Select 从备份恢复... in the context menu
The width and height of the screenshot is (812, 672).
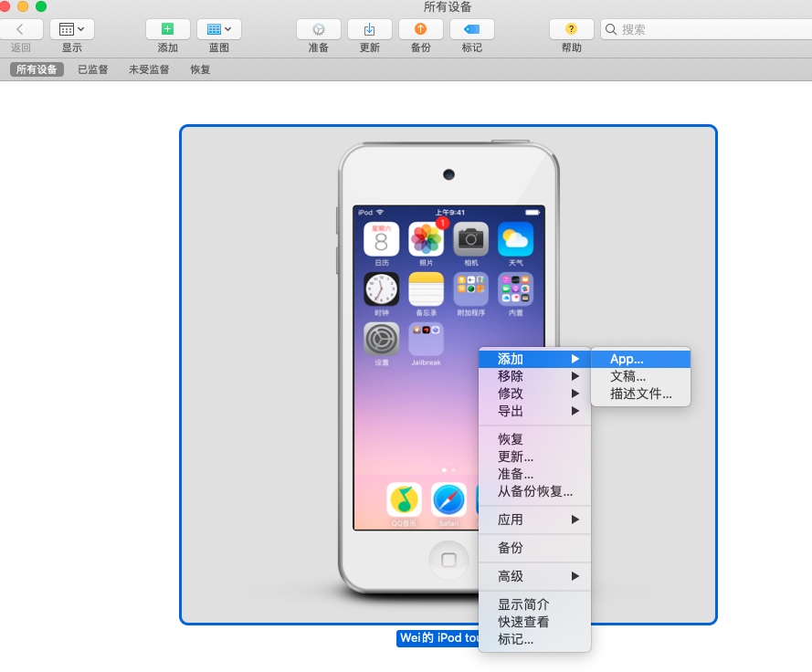[x=534, y=491]
